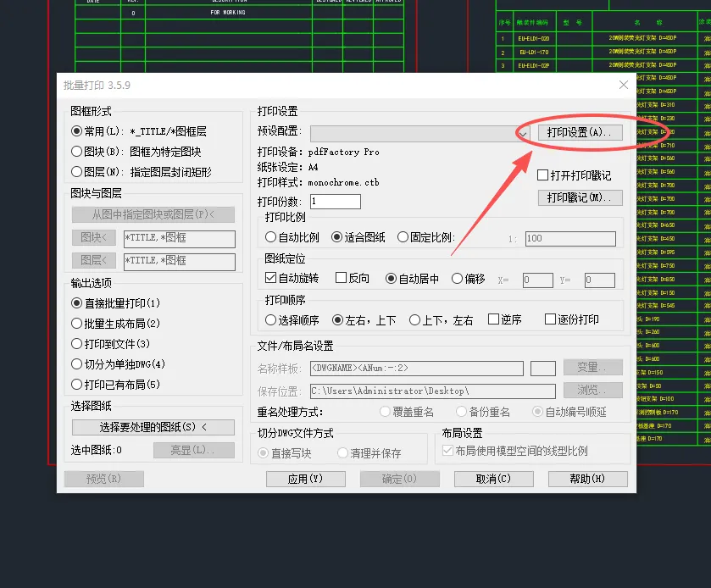Choose 批量生成布局(2) output option
The height and width of the screenshot is (588, 711).
(76, 324)
